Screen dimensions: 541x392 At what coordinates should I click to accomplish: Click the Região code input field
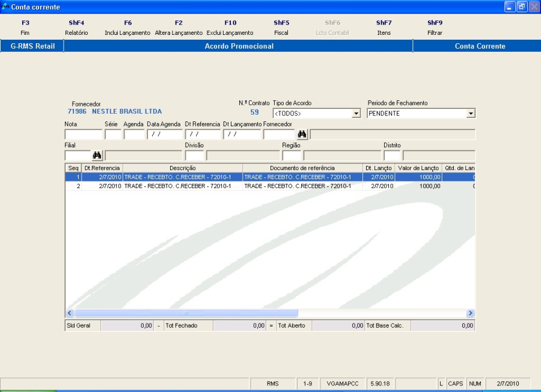tap(292, 155)
